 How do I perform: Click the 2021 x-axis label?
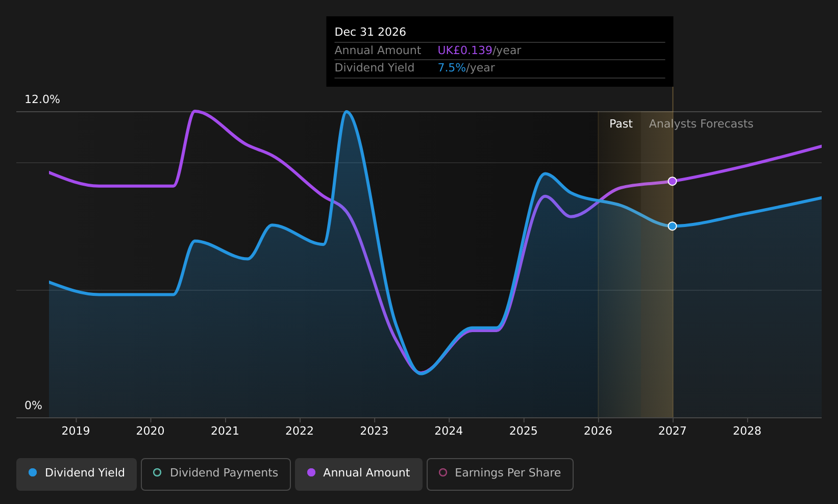225,431
